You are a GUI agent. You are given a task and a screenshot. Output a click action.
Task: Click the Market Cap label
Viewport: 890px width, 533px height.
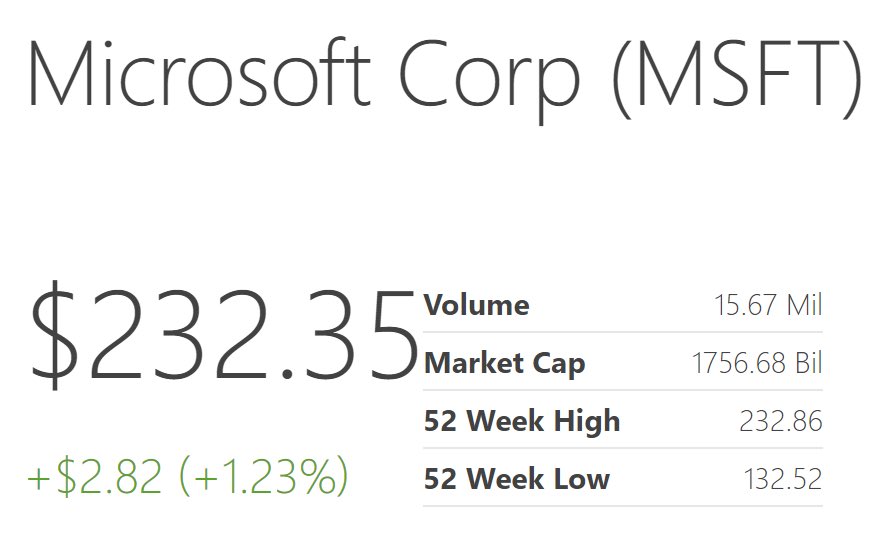(x=505, y=364)
